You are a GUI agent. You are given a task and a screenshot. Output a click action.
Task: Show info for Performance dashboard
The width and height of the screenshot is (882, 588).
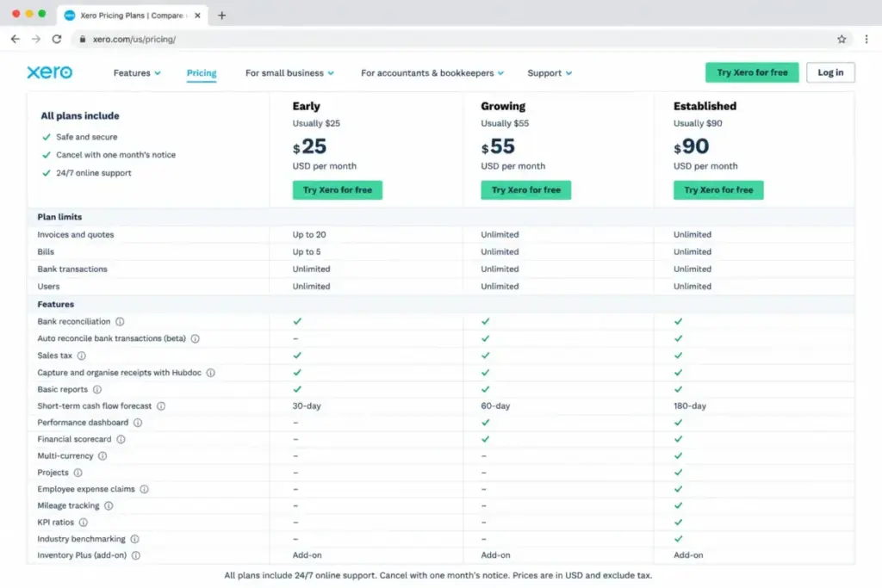138,422
